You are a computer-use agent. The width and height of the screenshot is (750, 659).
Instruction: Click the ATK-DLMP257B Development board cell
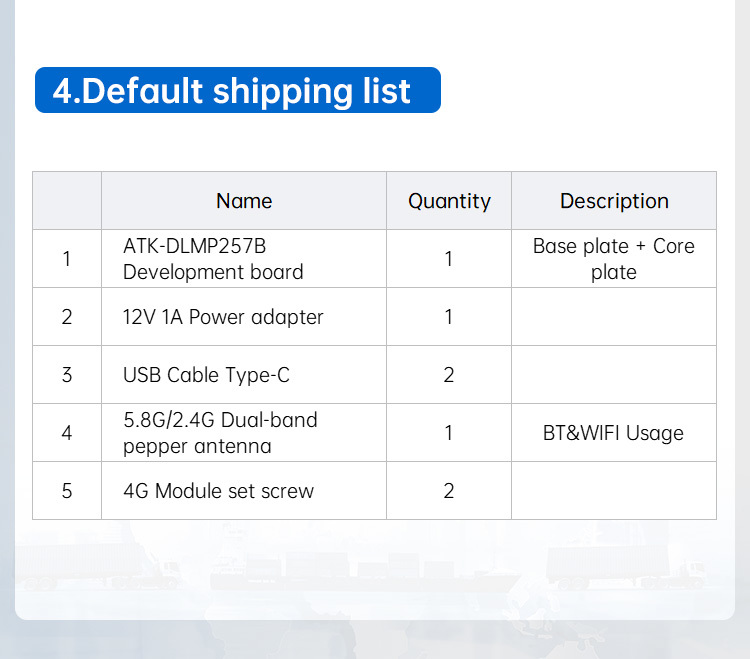pos(244,259)
